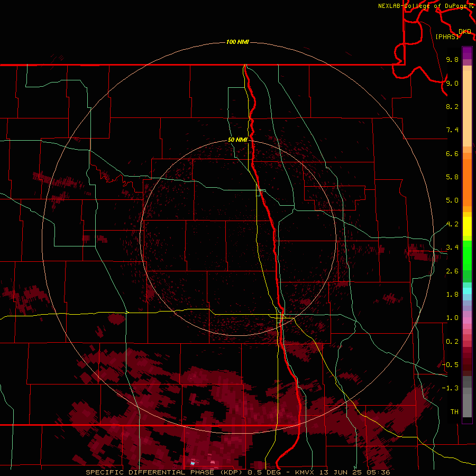Pick the peach segment of the color bar
Image resolution: width=476 pixels, height=476 pixels.
pyautogui.click(x=467, y=108)
